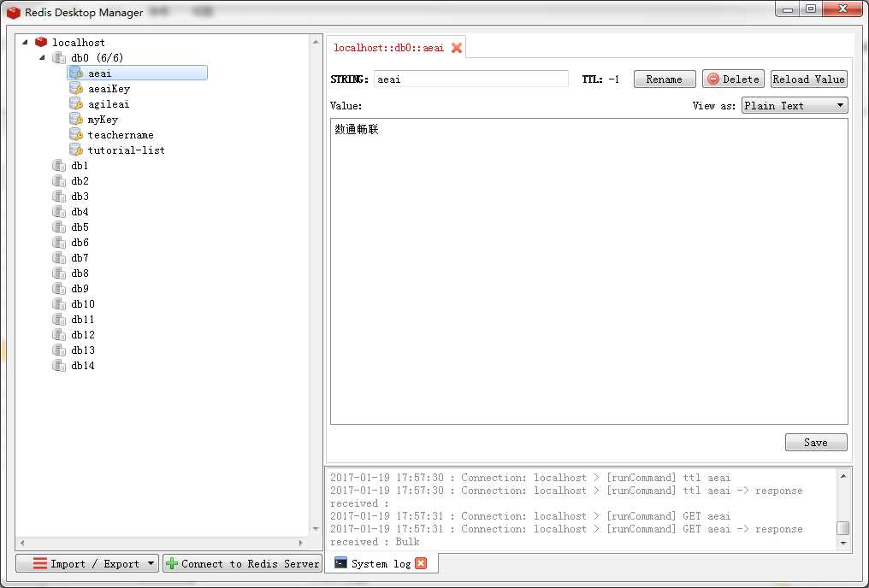Viewport: 869px width, 588px height.
Task: Click the tree panel scroll right arrow
Action: coord(301,543)
